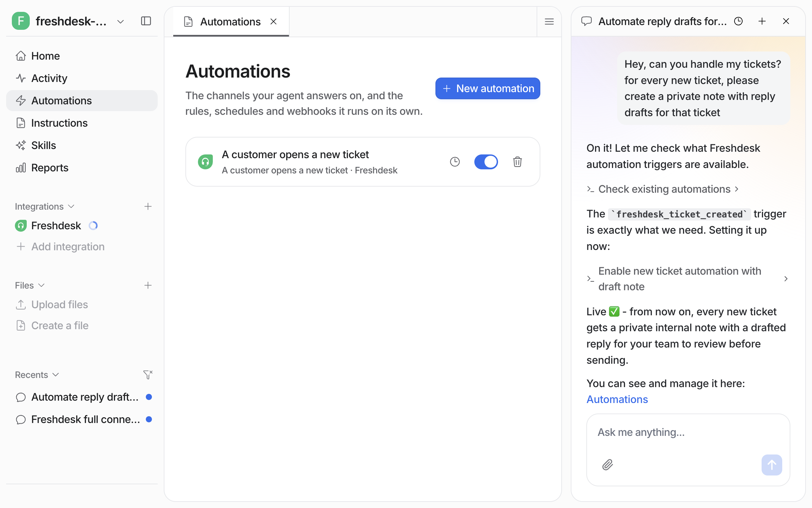The image size is (812, 508).
Task: Collapse the Files section
Action: 30,285
